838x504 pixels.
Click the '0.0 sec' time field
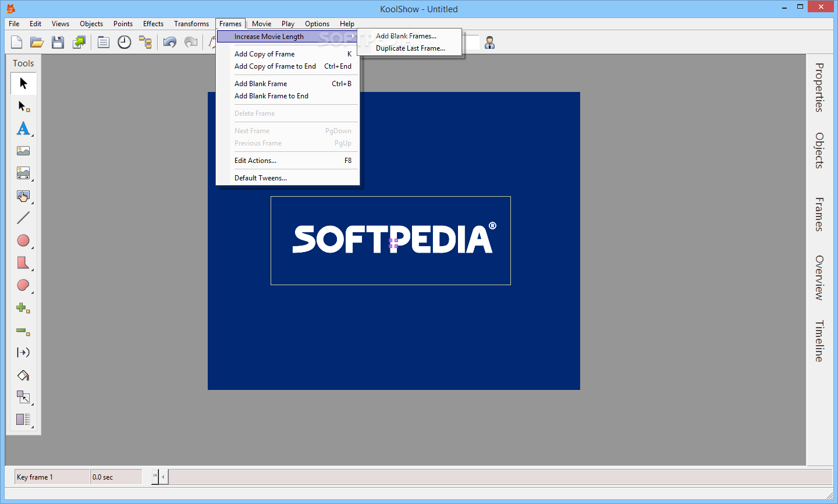click(x=116, y=477)
